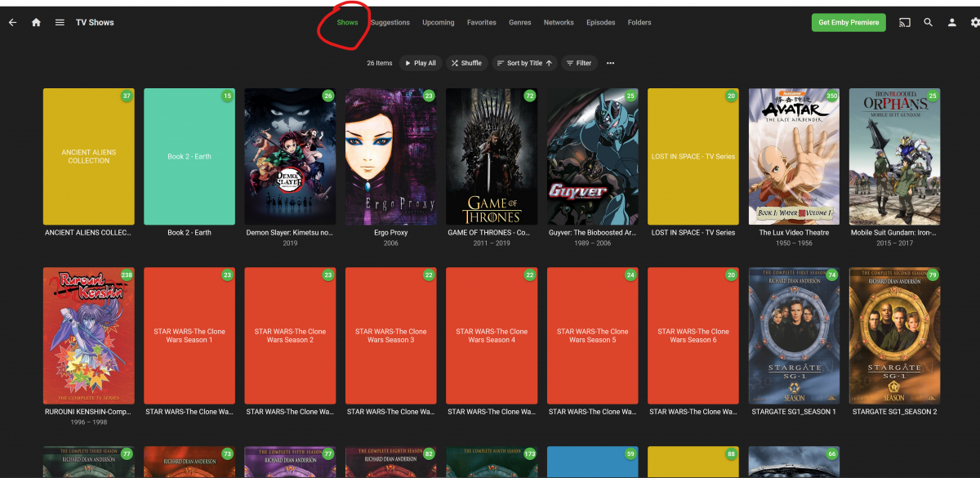The image size is (980, 478).
Task: Open the hamburger navigation menu
Action: click(60, 23)
